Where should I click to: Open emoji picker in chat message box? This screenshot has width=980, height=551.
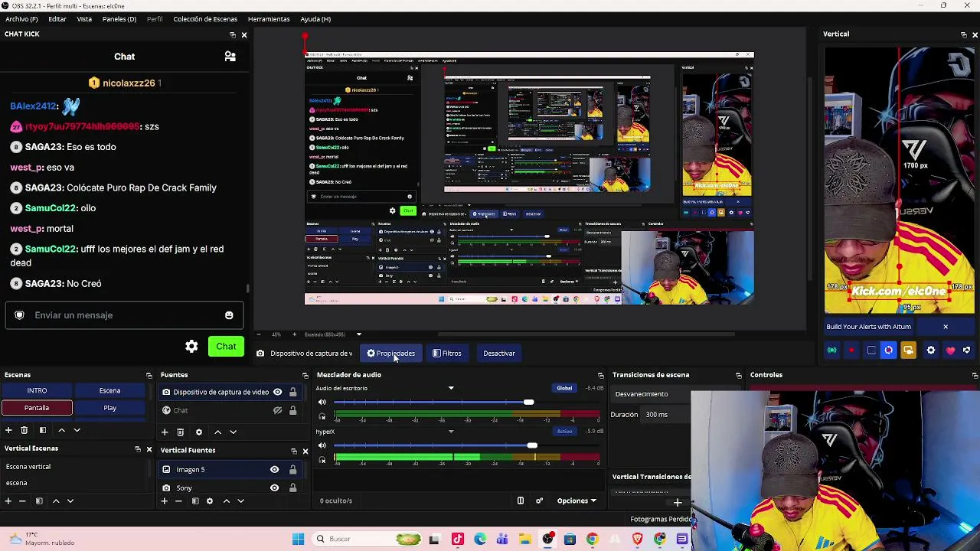click(229, 315)
